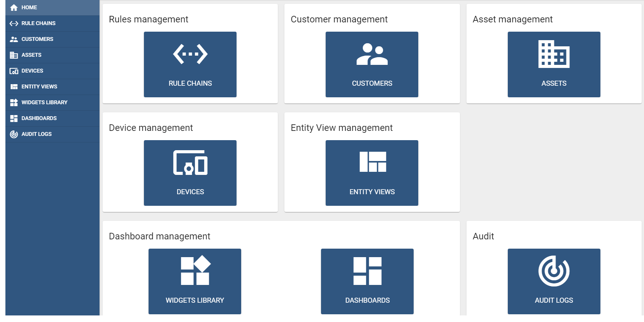Click the Devices sidebar icon
Image resolution: width=644 pixels, height=322 pixels.
[x=14, y=71]
